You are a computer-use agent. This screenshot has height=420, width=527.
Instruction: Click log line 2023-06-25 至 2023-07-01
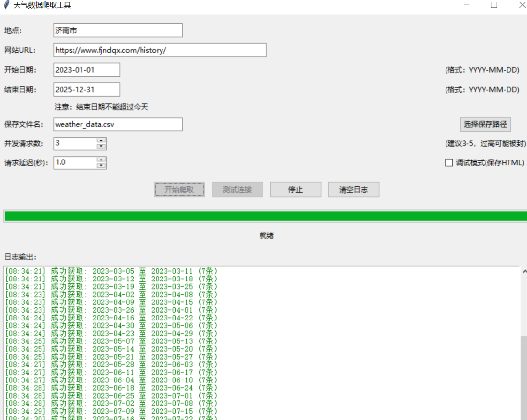point(111,396)
